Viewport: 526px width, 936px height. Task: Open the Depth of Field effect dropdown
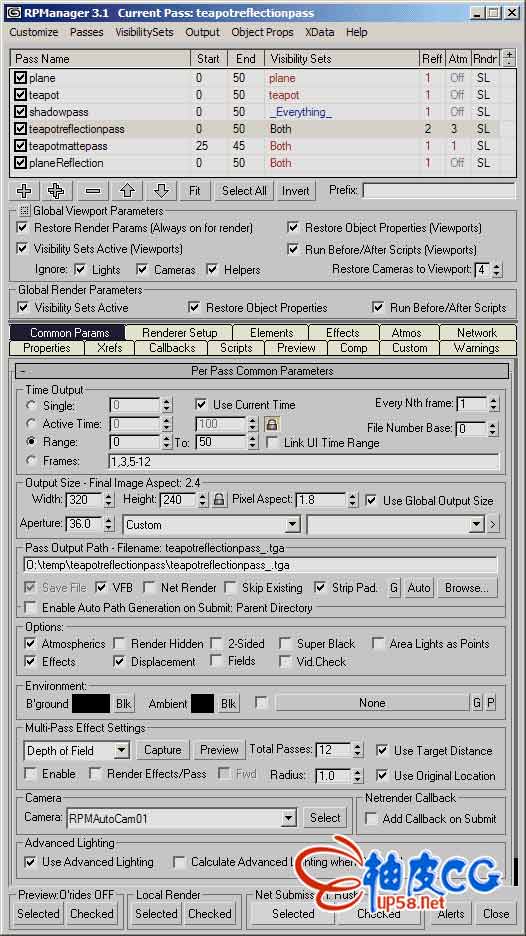point(77,750)
